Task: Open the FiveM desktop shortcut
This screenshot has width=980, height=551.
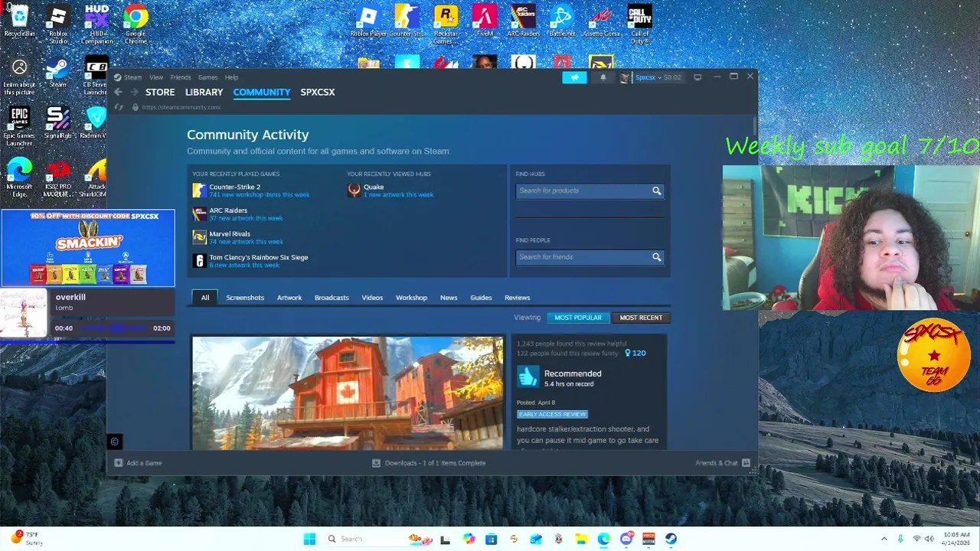Action: pyautogui.click(x=485, y=21)
